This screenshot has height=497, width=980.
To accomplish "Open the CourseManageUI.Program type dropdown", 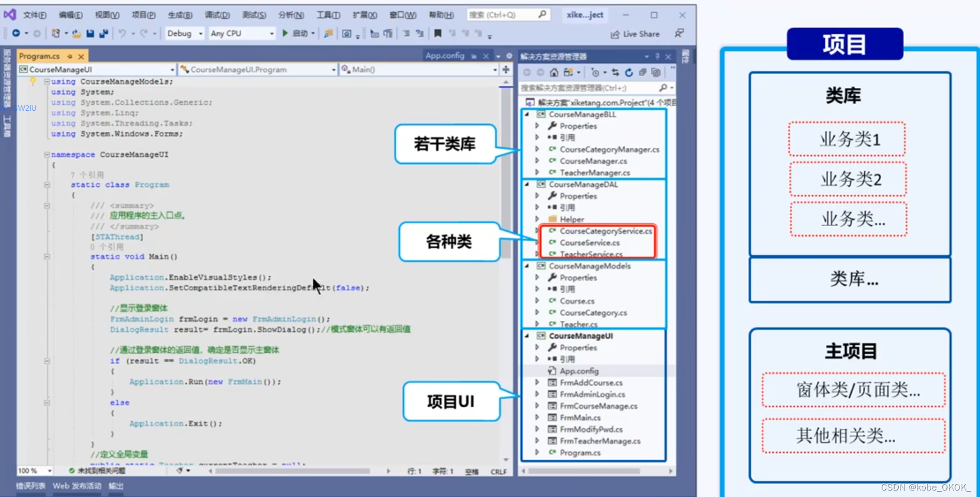I will click(258, 69).
